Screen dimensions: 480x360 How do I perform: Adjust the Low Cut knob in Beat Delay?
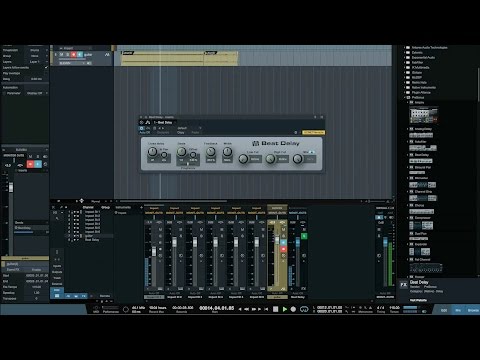[243, 159]
